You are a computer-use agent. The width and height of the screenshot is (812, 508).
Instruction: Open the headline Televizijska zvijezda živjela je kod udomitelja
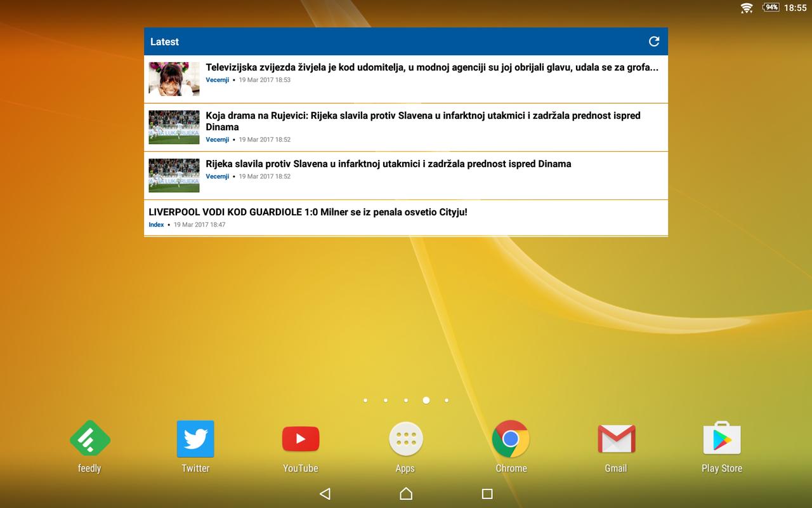tap(432, 67)
